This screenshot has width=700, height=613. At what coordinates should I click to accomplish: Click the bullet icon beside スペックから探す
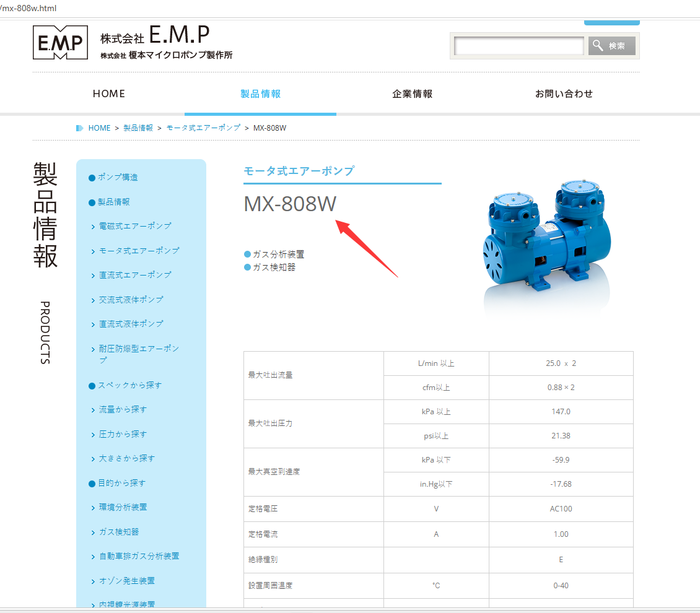click(x=91, y=385)
